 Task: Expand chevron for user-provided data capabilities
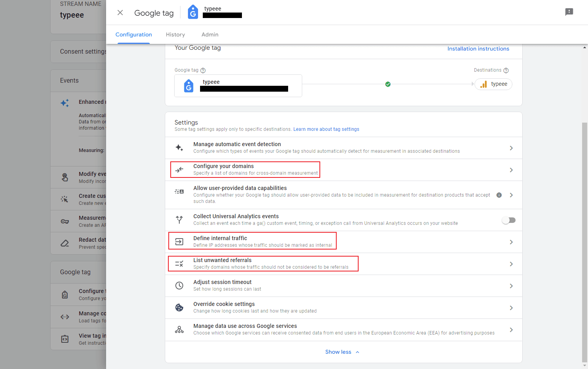coord(511,195)
